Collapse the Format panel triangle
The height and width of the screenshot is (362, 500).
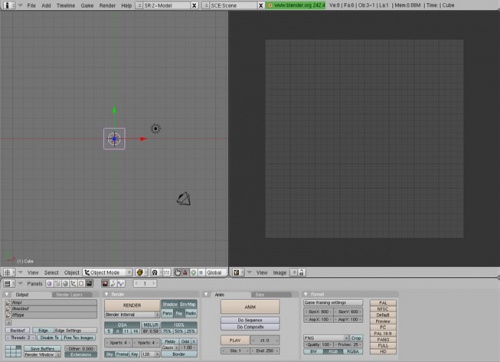[x=306, y=294]
